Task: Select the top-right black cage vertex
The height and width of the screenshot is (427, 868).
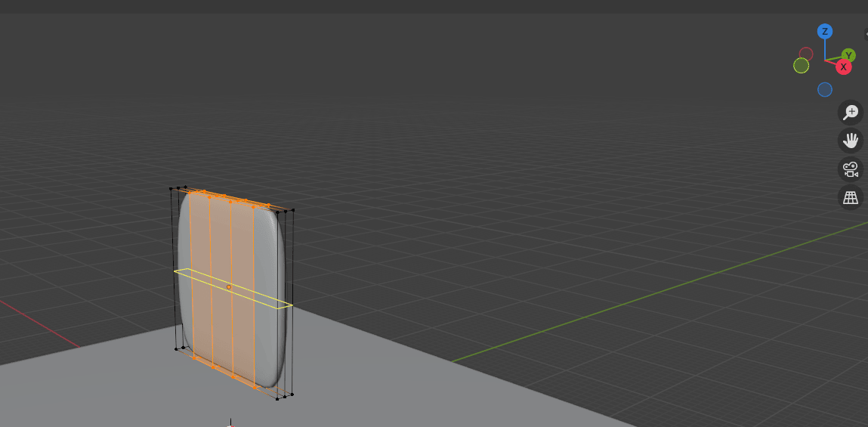Action: [293, 210]
